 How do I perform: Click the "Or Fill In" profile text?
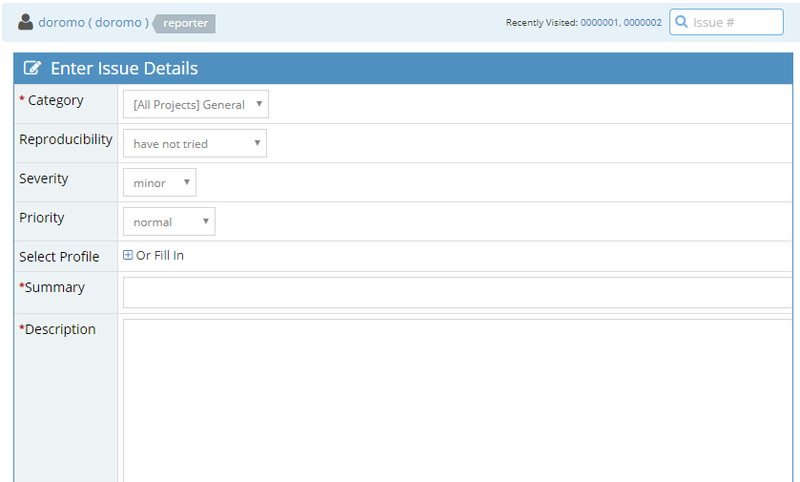(x=160, y=255)
